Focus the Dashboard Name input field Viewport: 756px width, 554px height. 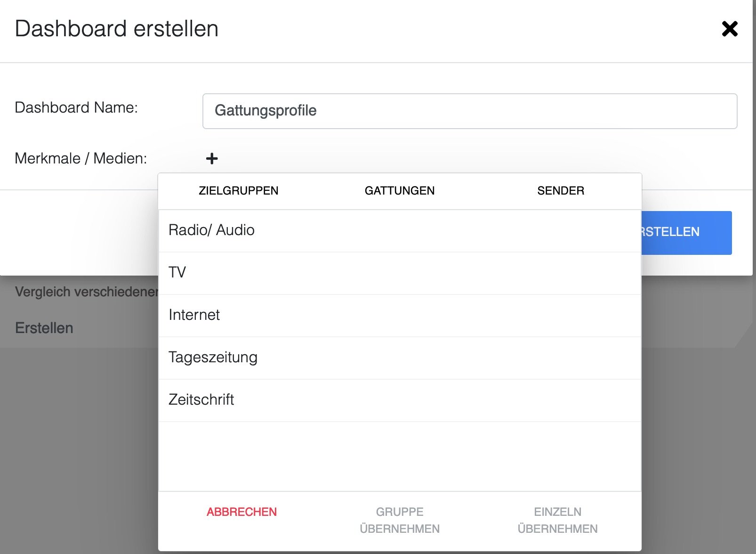click(469, 111)
